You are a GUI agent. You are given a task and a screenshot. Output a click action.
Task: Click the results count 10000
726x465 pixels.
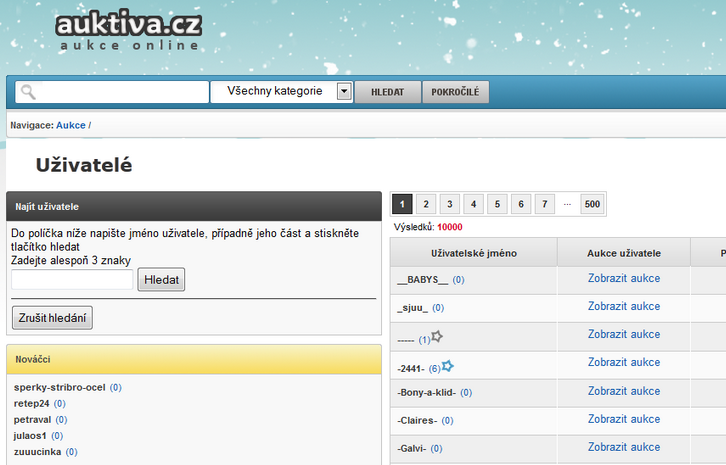pos(450,227)
